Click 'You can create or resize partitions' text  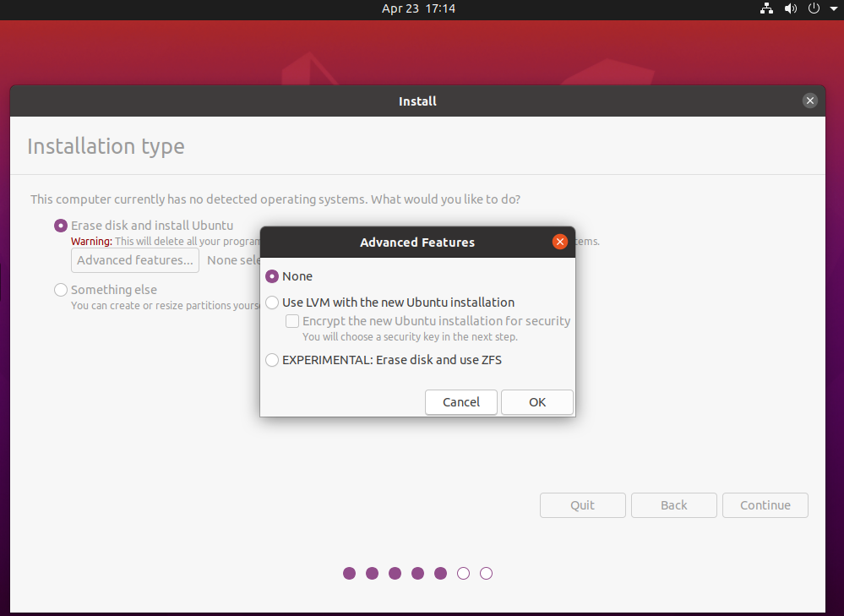[166, 305]
